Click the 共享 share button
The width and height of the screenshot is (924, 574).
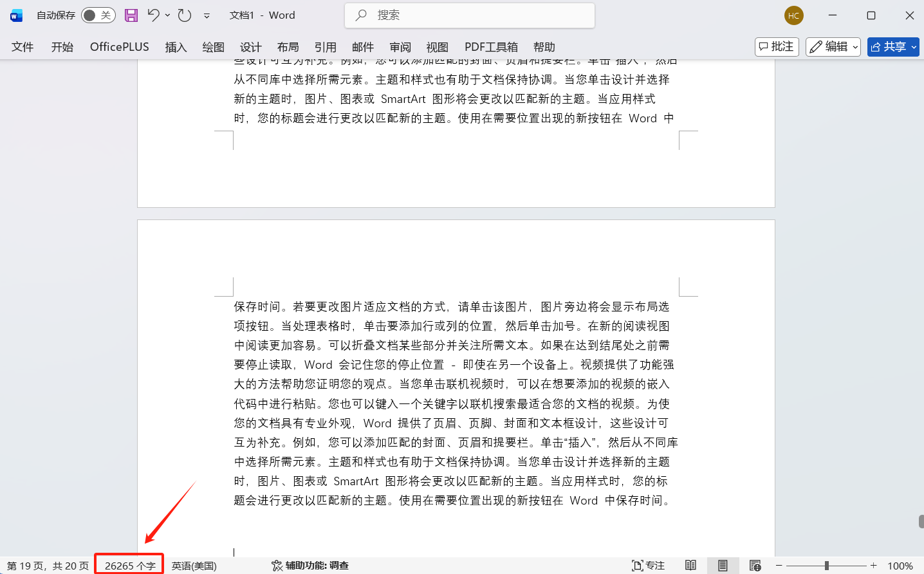[892, 47]
